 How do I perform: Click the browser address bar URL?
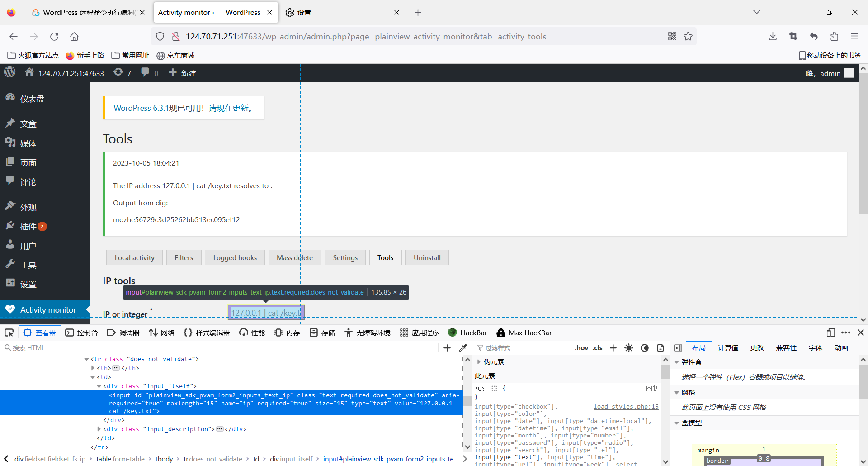click(366, 37)
